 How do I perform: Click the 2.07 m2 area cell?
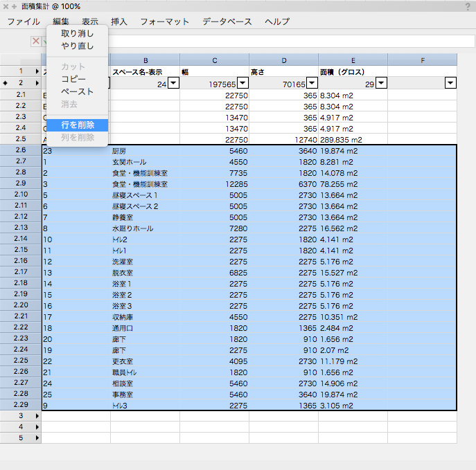tap(353, 350)
